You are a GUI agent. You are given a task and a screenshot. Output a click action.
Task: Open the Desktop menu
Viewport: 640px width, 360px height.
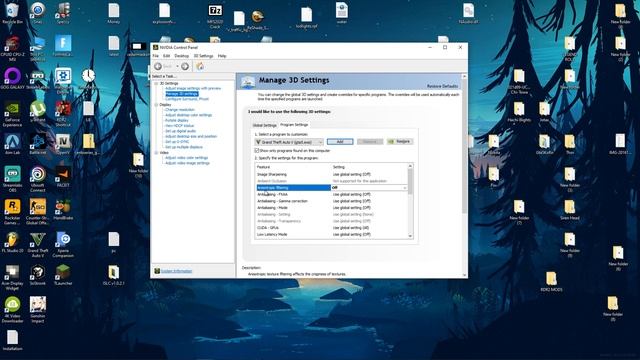click(x=182, y=56)
